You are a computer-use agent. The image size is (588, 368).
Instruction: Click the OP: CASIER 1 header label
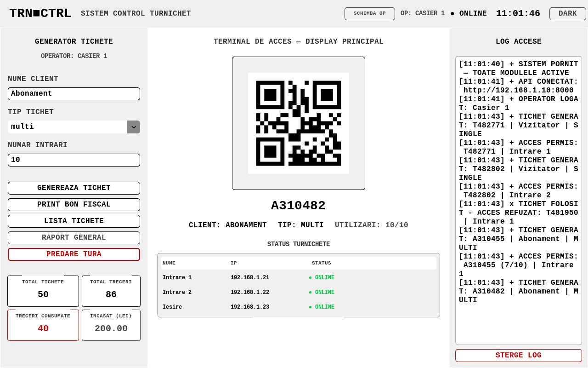click(x=423, y=13)
